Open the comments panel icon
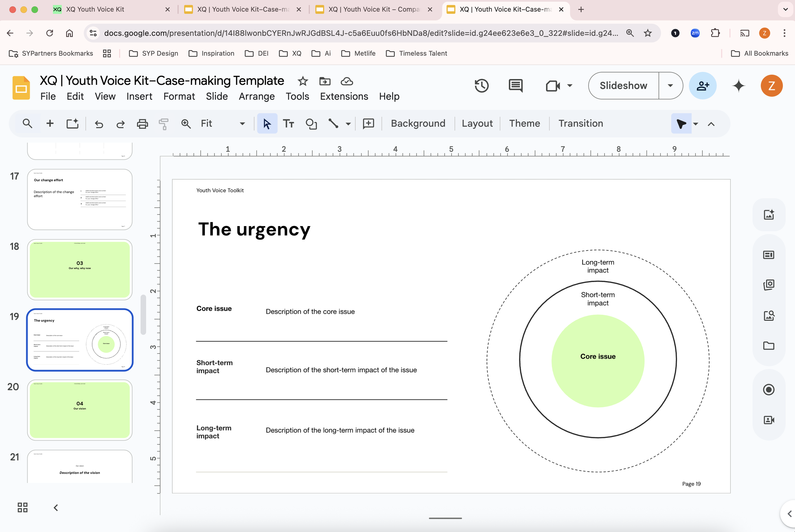 click(515, 85)
